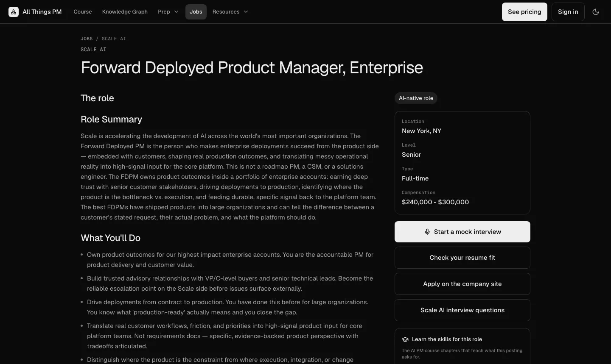The height and width of the screenshot is (364, 611).
Task: Click the $240,000 - $300,000 compensation value
Action: pos(435,202)
